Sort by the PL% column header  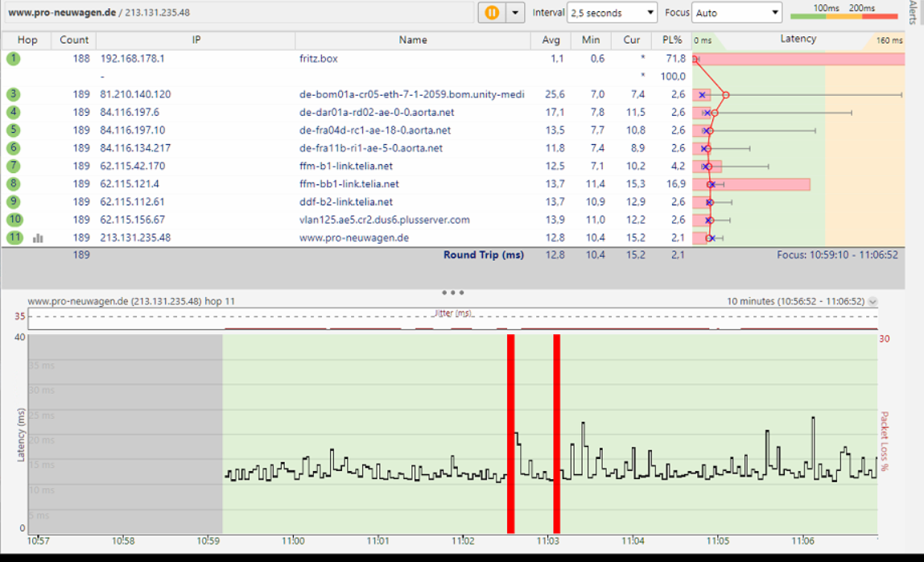[x=672, y=40]
